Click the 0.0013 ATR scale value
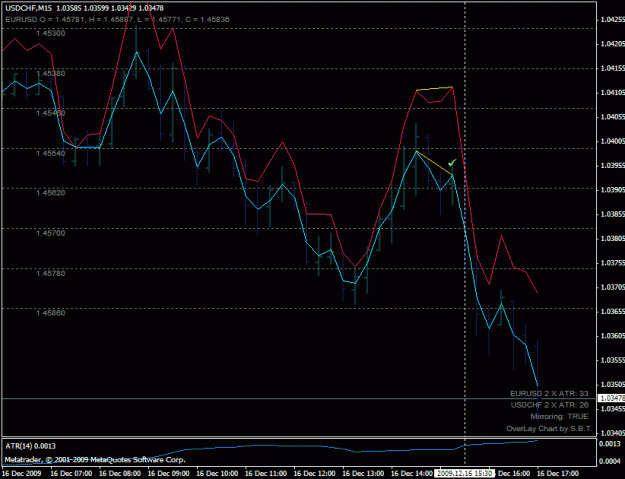 [611, 444]
